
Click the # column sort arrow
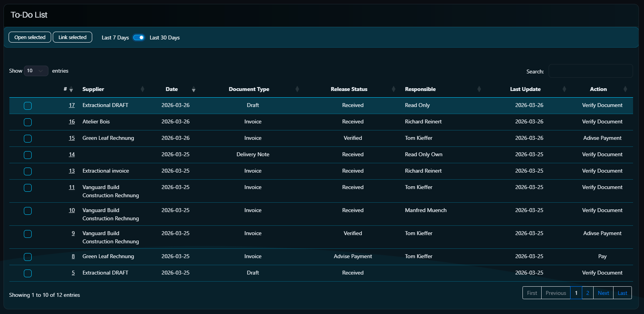coord(71,90)
